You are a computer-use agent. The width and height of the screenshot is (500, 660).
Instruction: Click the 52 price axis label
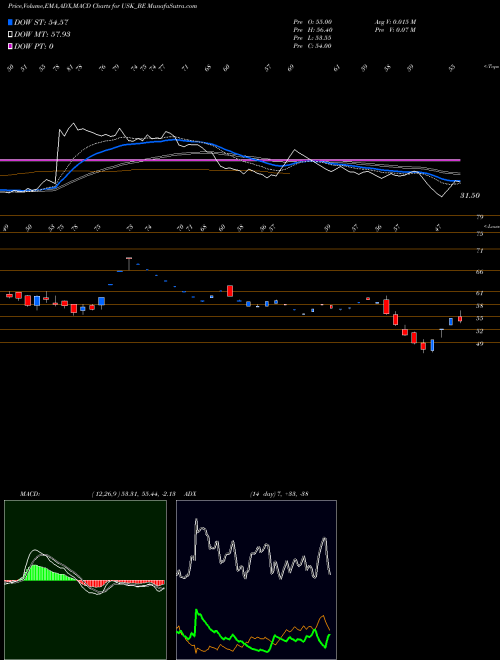point(479,331)
